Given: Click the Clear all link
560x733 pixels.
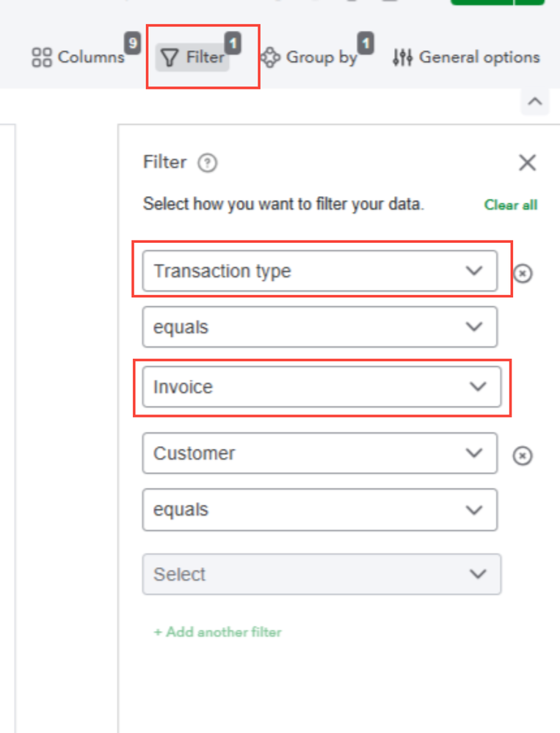Looking at the screenshot, I should (x=511, y=205).
